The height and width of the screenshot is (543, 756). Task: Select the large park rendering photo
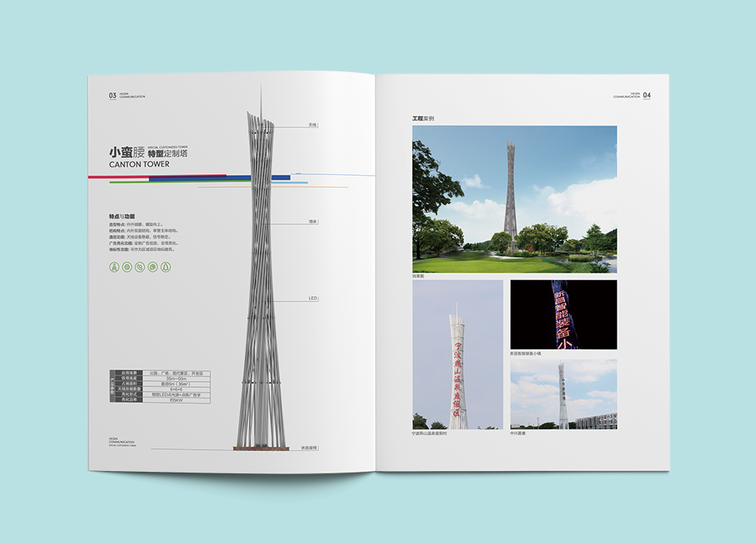514,198
